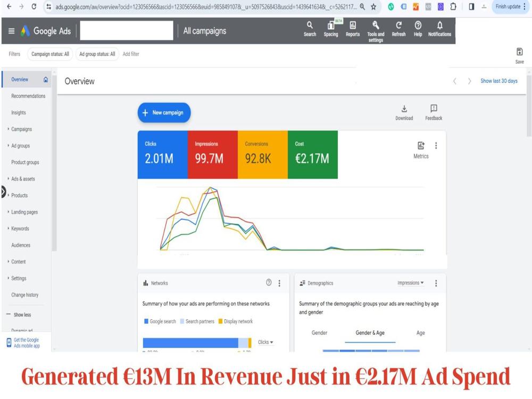Image resolution: width=532 pixels, height=399 pixels.
Task: Select the red Impressions scorecard
Action: (212, 154)
